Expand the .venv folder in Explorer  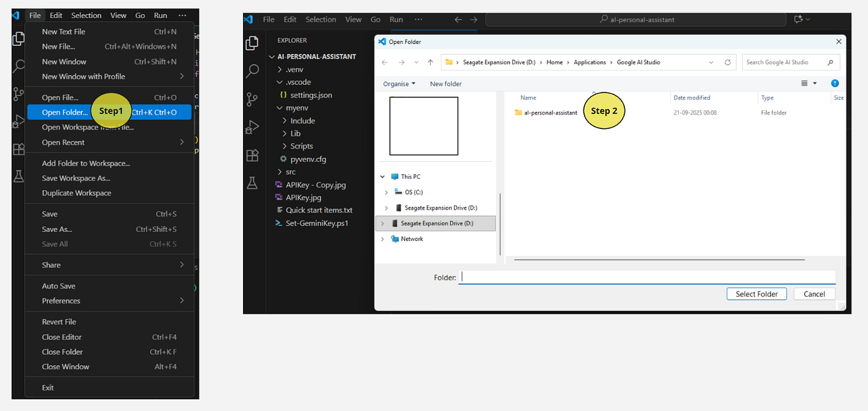point(279,69)
